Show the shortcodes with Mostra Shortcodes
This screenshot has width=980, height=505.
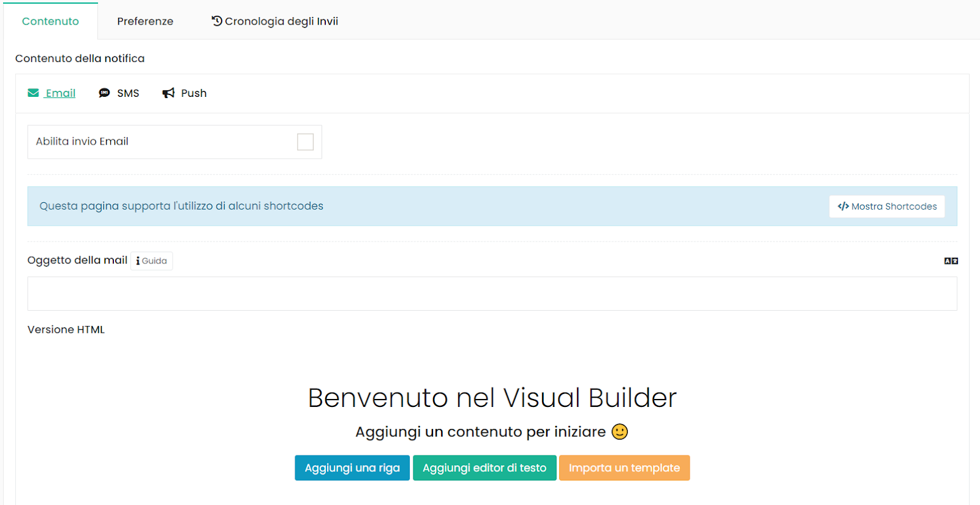pyautogui.click(x=894, y=207)
